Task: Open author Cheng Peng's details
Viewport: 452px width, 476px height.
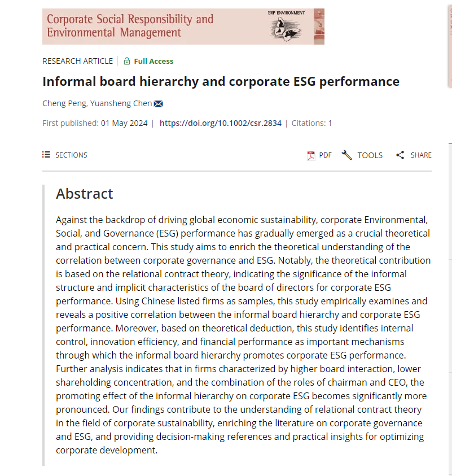Action: (64, 103)
